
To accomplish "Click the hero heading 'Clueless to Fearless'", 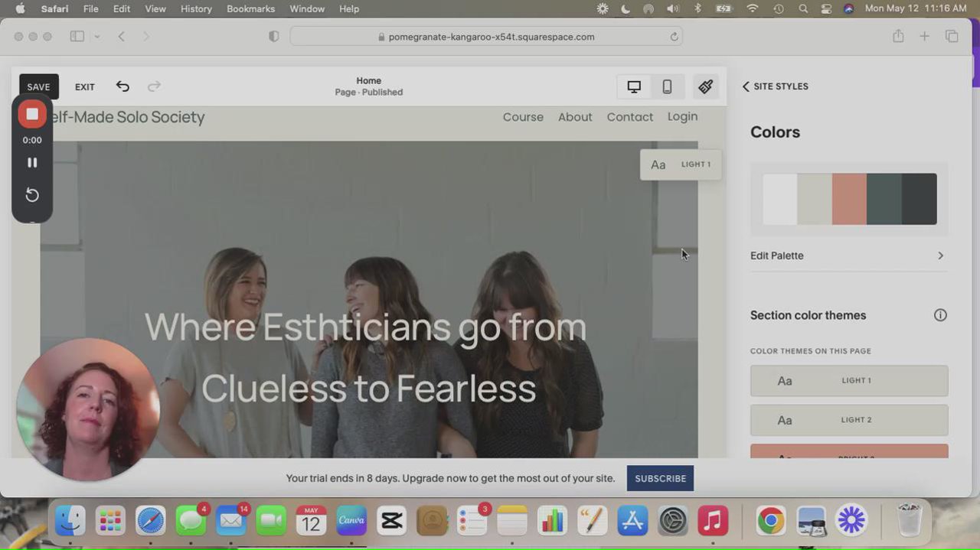I will tap(368, 389).
